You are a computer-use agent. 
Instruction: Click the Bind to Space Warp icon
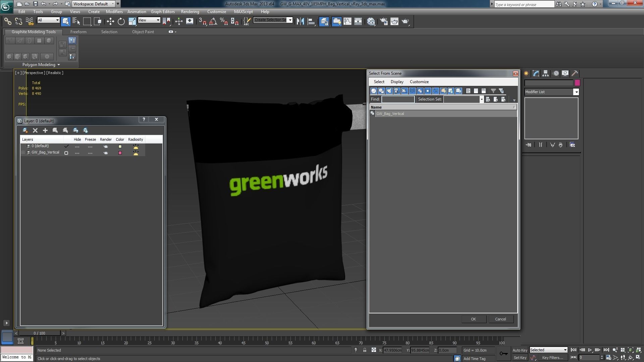point(30,21)
